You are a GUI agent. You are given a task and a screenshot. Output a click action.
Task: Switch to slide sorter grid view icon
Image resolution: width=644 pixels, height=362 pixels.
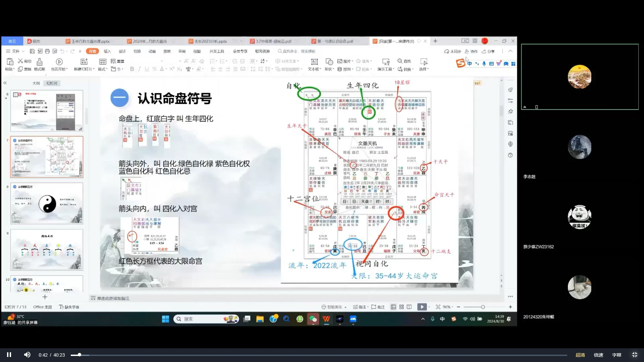(x=401, y=307)
